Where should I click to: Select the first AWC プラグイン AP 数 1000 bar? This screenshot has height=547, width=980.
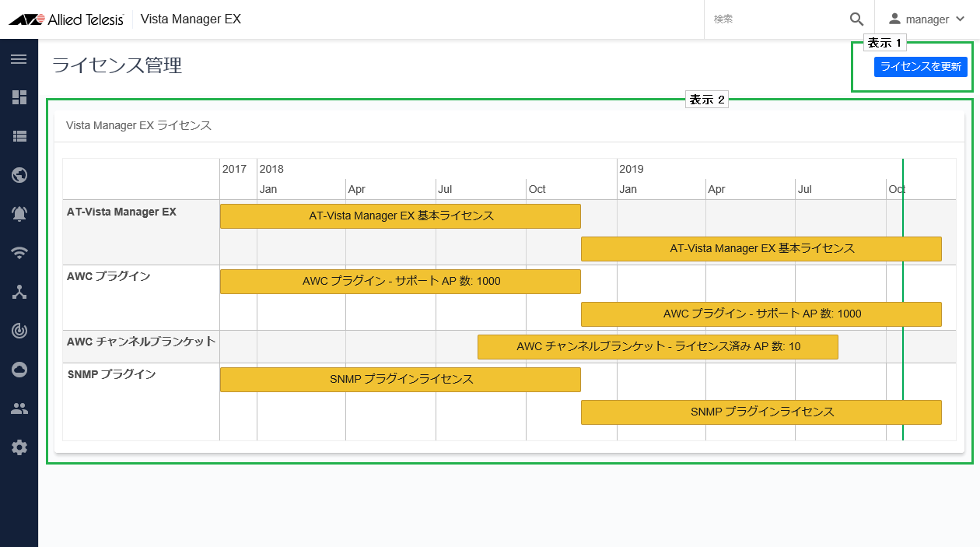tap(401, 282)
